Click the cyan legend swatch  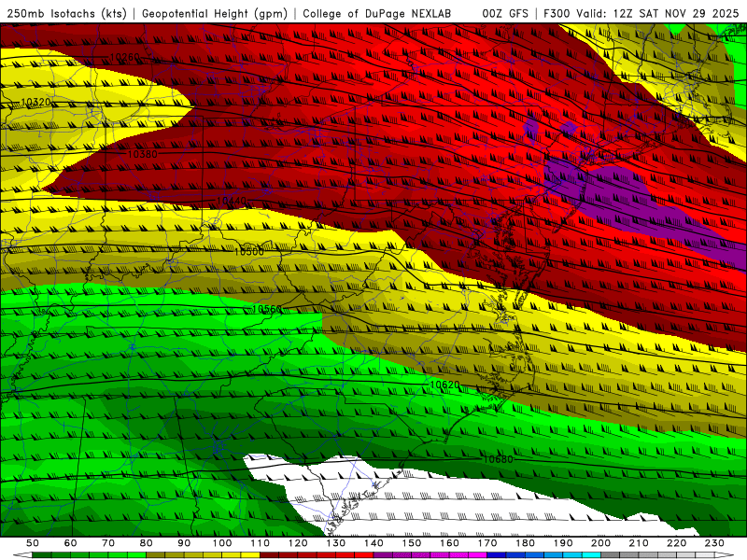pyautogui.click(x=592, y=555)
